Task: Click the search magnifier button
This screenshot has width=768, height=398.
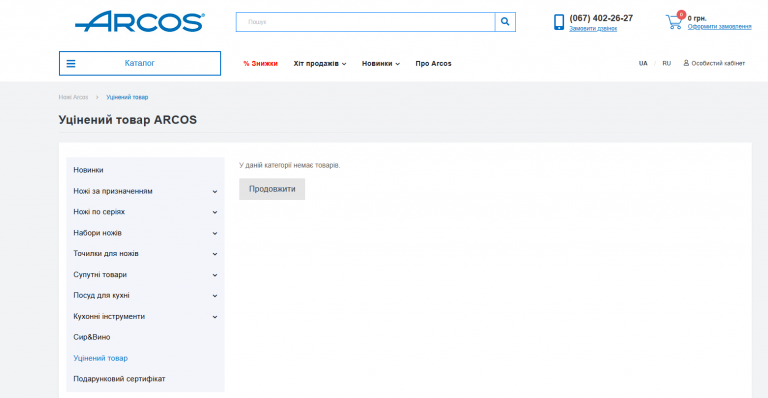Action: [505, 22]
